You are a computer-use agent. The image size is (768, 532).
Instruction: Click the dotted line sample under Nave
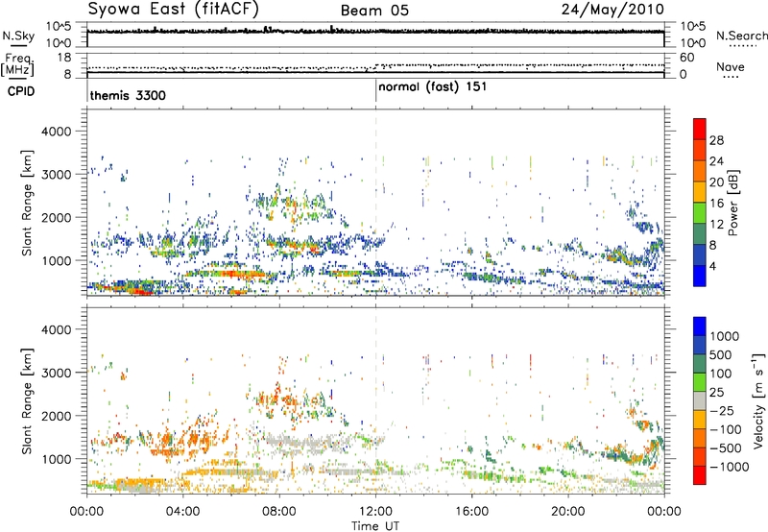(731, 78)
